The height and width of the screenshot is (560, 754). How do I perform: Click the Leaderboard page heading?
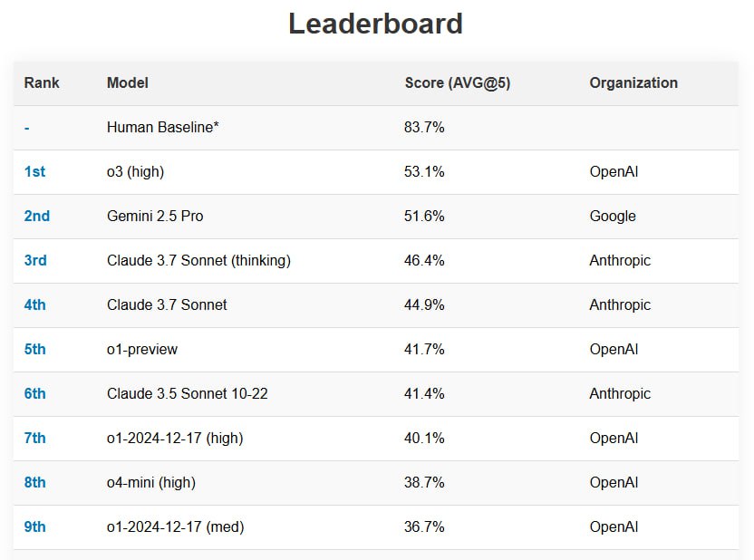(x=375, y=24)
